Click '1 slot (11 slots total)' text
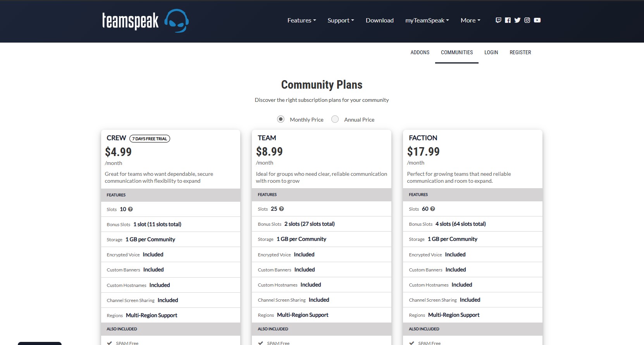Viewport: 644px width, 345px height. point(157,224)
